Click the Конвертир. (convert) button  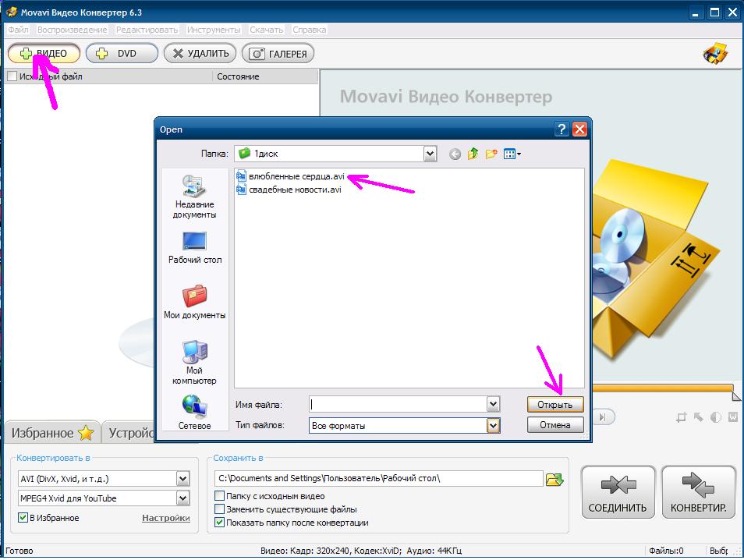click(x=699, y=492)
